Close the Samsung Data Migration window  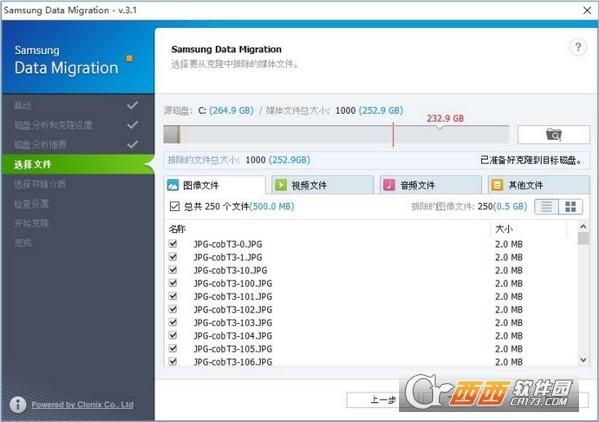click(587, 10)
